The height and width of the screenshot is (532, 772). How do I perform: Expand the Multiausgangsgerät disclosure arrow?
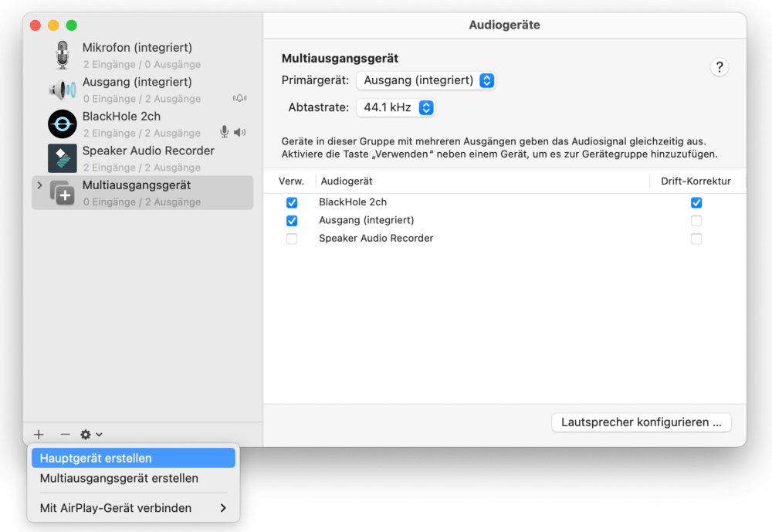point(40,185)
